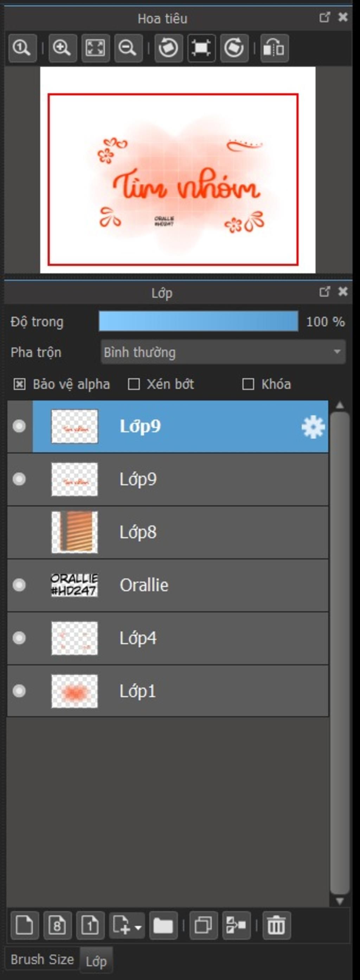Screen dimensions: 360x980
Task: Enable the Xén bớt checkbox
Action: click(x=134, y=384)
